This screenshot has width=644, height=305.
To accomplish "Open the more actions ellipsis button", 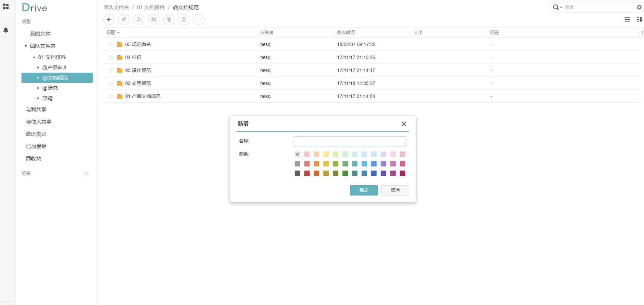I will 199,19.
